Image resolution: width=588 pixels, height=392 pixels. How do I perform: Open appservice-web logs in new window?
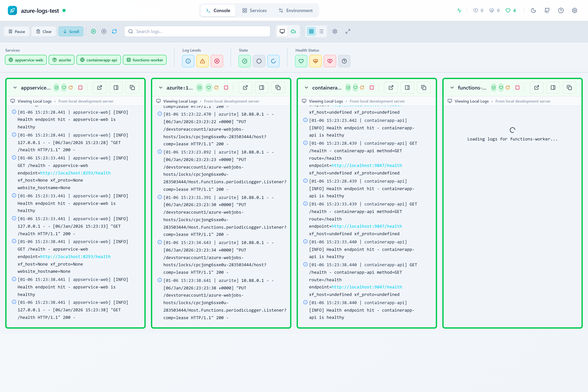click(x=99, y=88)
